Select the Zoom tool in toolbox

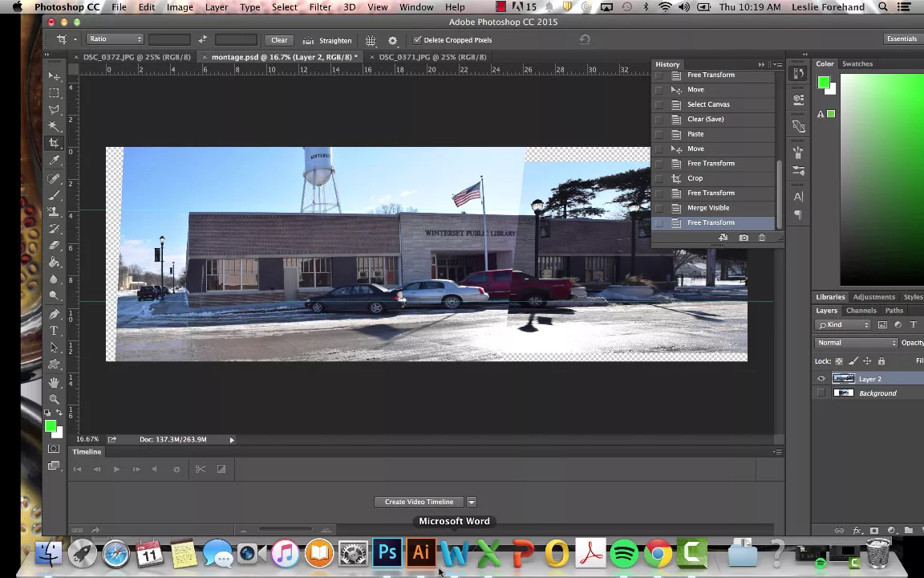click(54, 399)
